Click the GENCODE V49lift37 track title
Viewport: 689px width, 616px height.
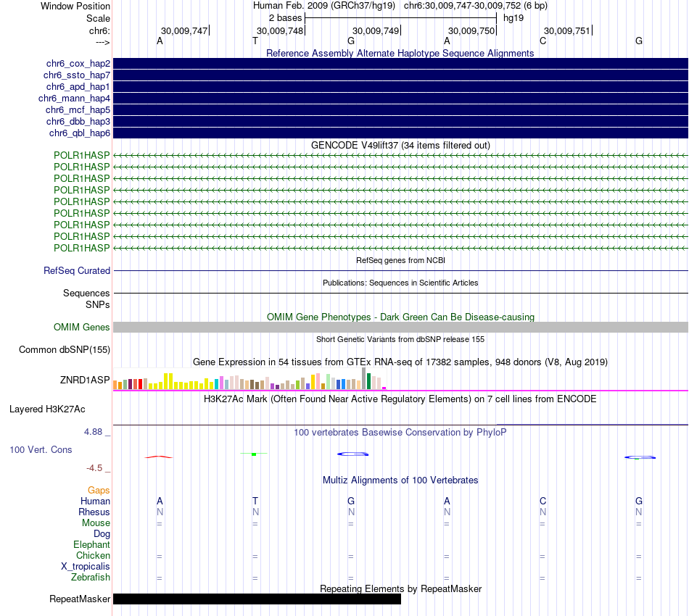point(400,146)
